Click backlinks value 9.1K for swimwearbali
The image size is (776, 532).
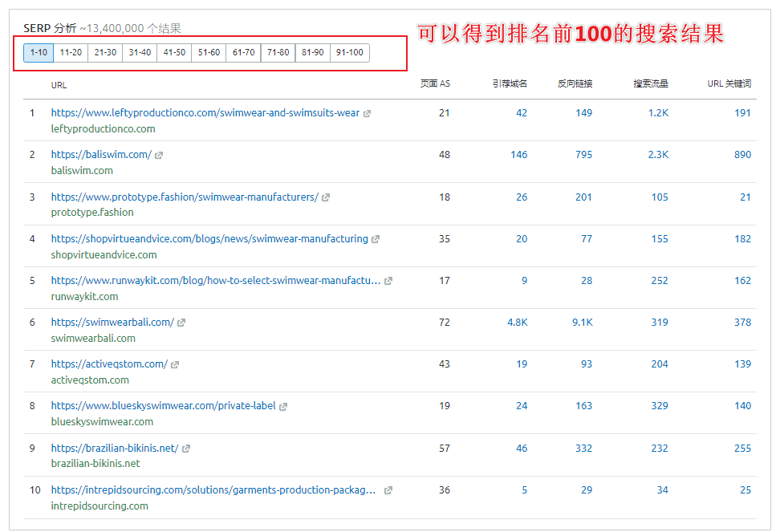point(582,323)
